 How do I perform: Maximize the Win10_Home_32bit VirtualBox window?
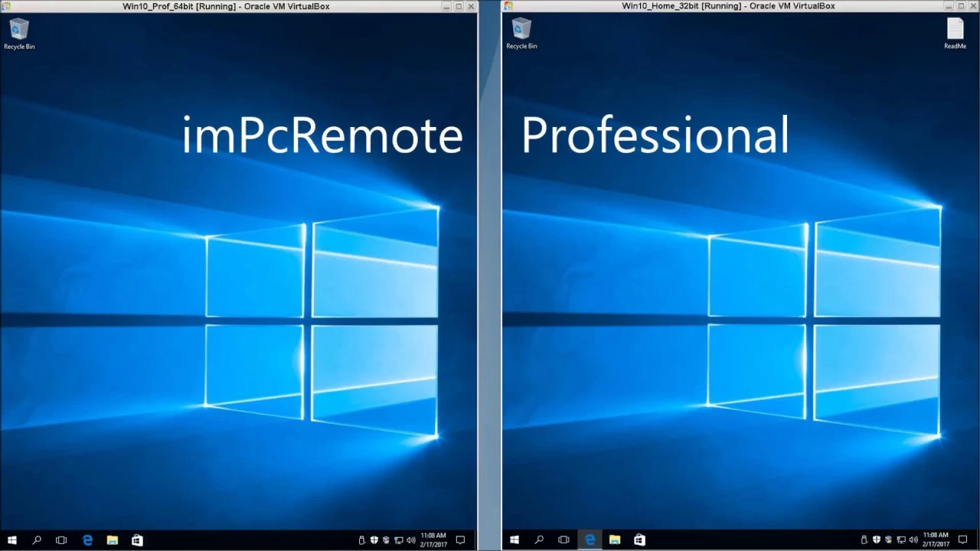click(962, 6)
